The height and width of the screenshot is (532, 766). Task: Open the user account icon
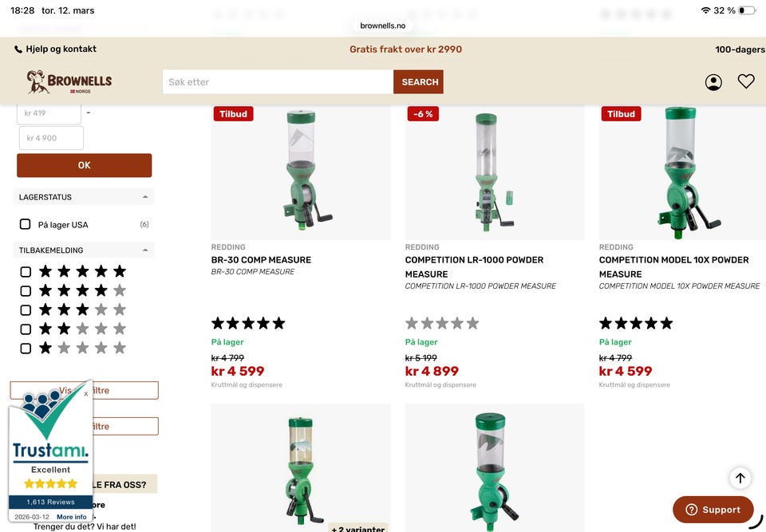[x=713, y=82]
